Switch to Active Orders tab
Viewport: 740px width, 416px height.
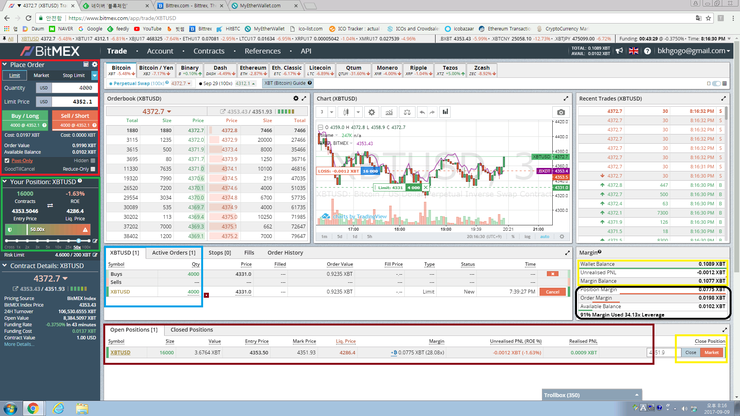click(x=174, y=253)
